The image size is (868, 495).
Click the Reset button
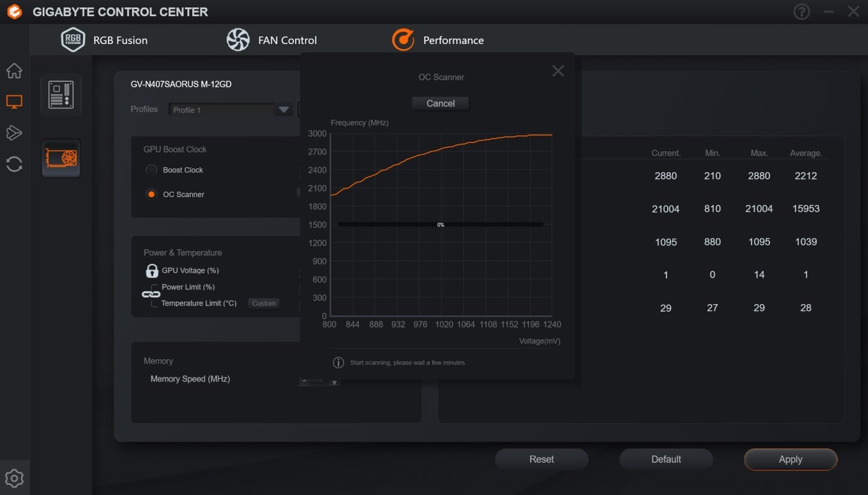tap(541, 459)
